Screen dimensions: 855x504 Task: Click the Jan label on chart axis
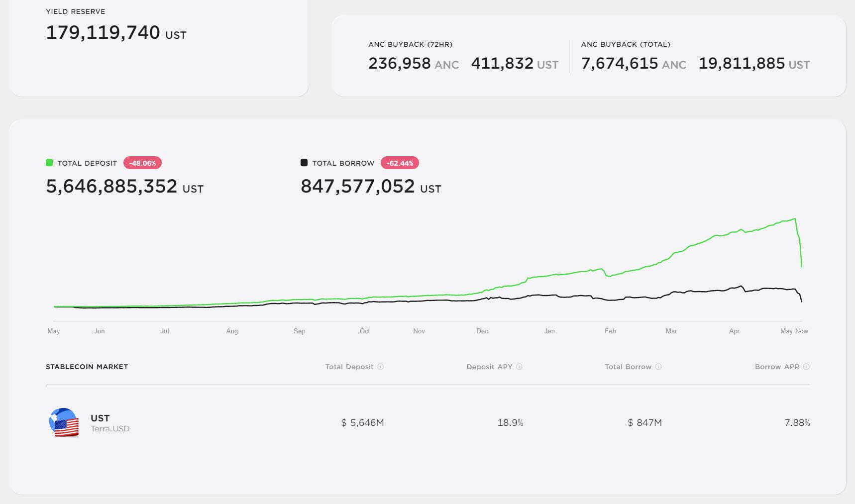549,331
